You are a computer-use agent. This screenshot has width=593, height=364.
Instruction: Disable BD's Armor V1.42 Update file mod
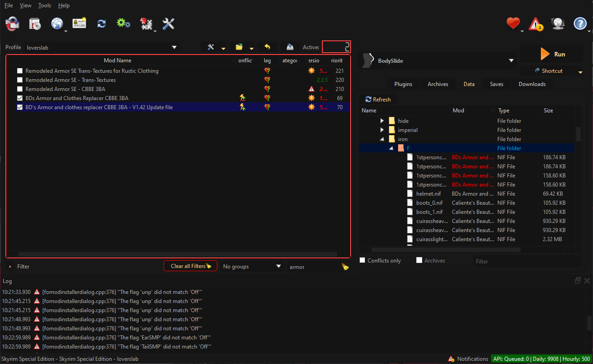(20, 107)
